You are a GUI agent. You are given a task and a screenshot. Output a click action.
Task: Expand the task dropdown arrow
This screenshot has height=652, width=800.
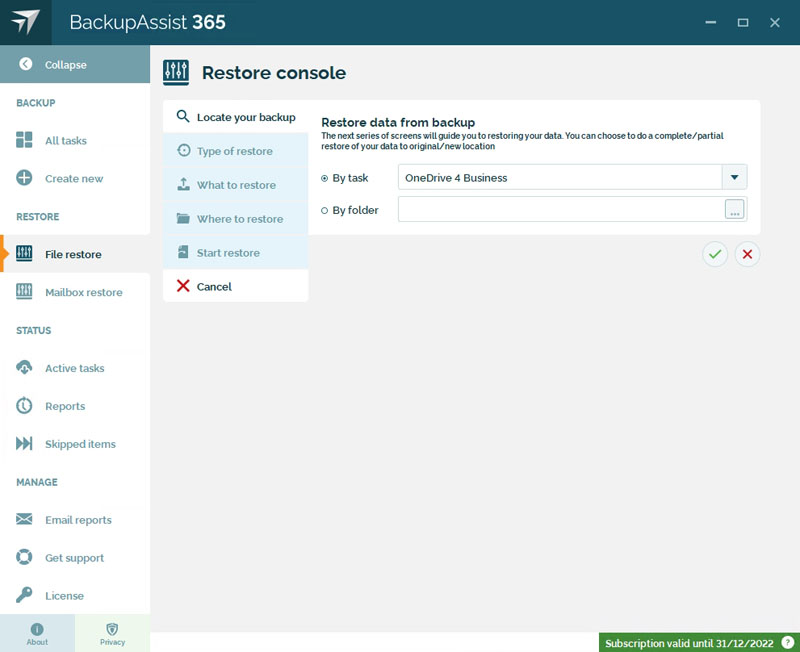tap(735, 177)
